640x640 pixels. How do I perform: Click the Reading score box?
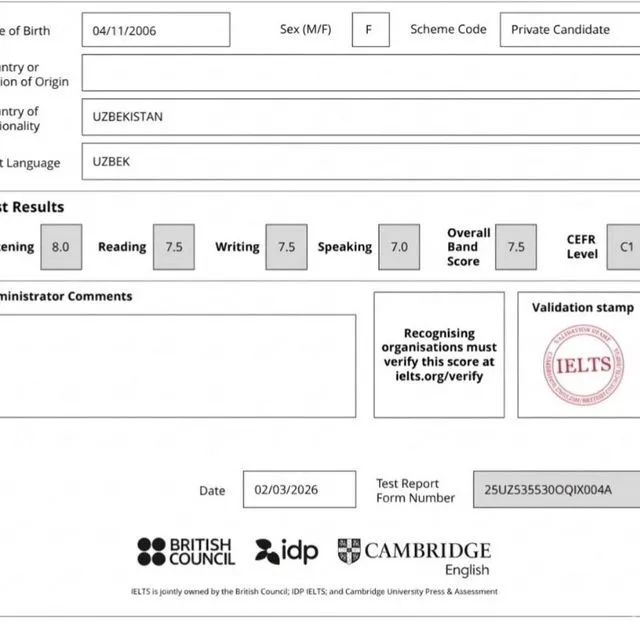click(174, 247)
